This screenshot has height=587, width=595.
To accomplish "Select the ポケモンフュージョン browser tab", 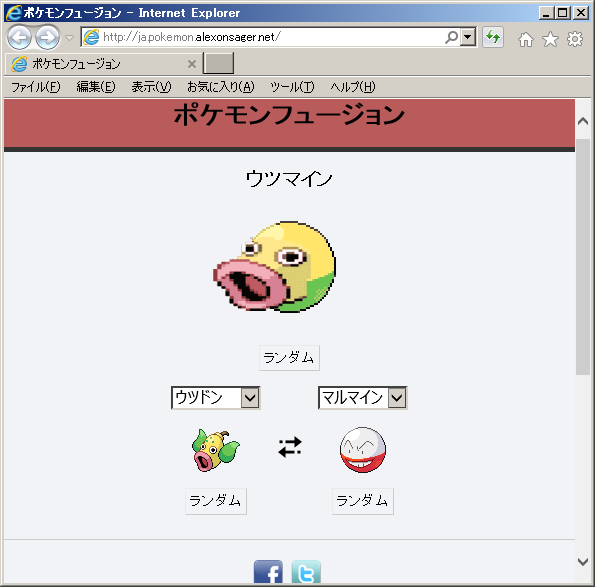I will [103, 64].
